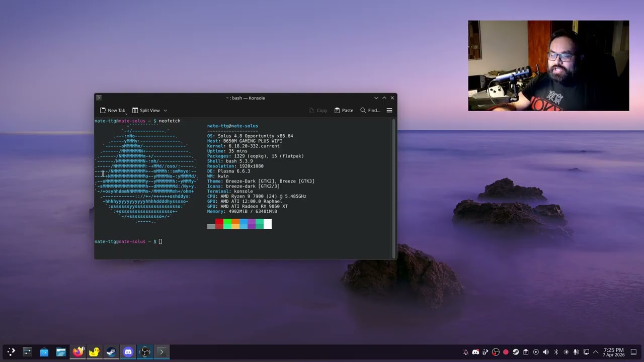This screenshot has height=362, width=644.
Task: Click the Konsole window icon in title bar
Action: 99,98
